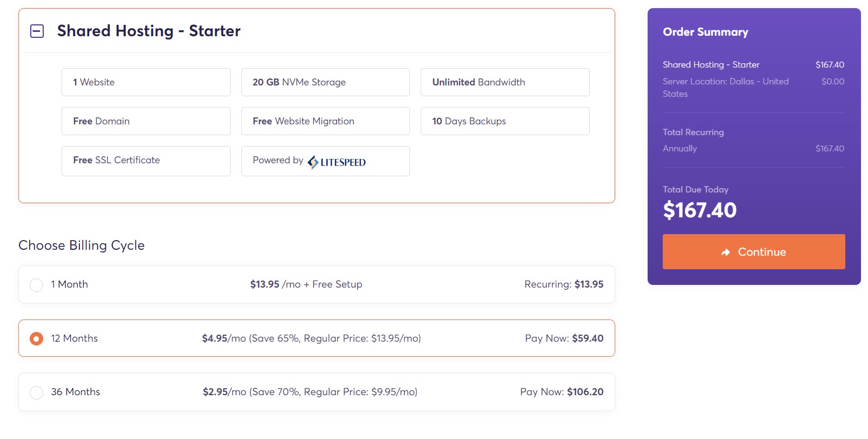This screenshot has width=868, height=439.
Task: Click the LiteSpeed logo
Action: click(337, 162)
